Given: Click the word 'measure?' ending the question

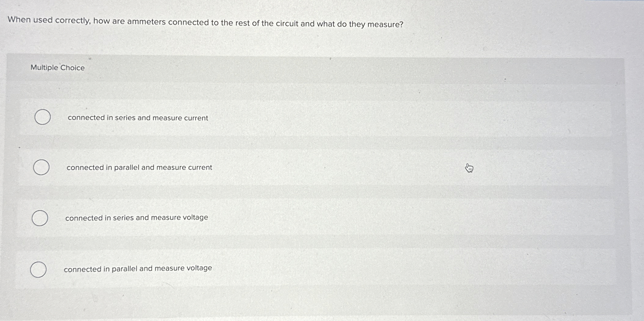Looking at the screenshot, I should click(x=385, y=24).
